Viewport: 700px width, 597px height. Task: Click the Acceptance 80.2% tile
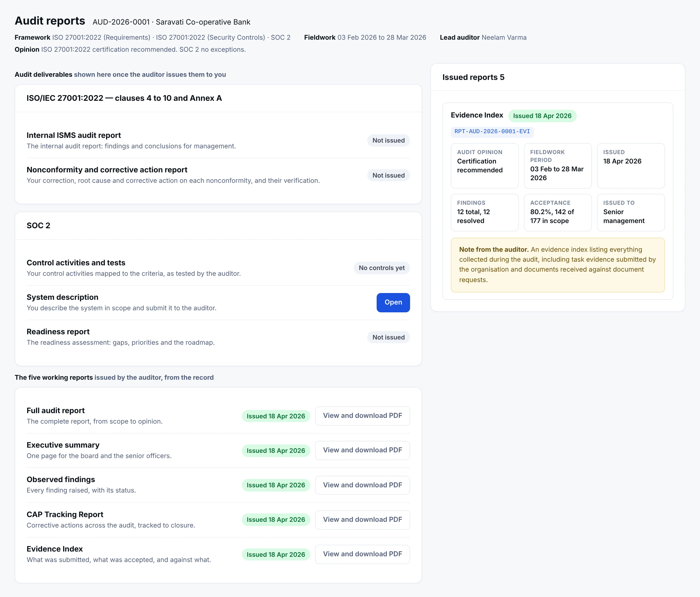tap(557, 213)
